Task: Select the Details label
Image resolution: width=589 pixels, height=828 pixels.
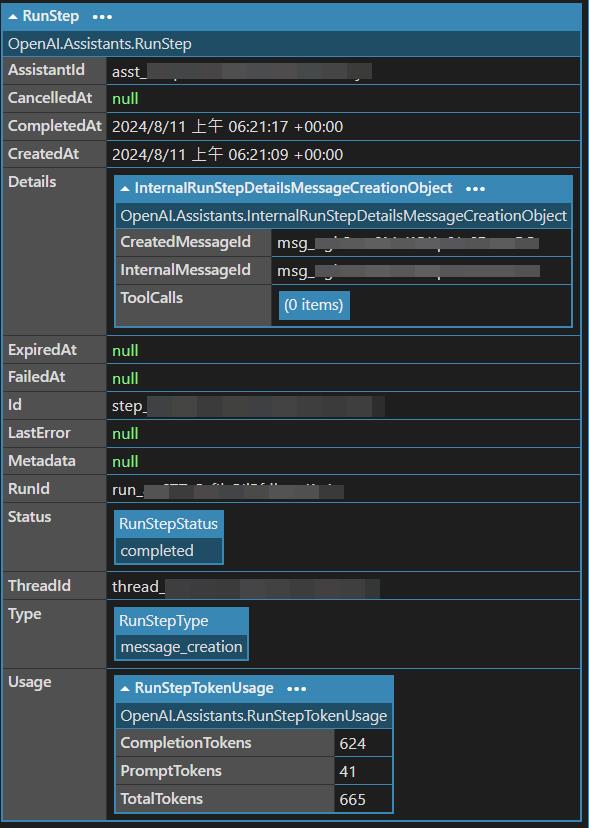Action: coord(32,182)
